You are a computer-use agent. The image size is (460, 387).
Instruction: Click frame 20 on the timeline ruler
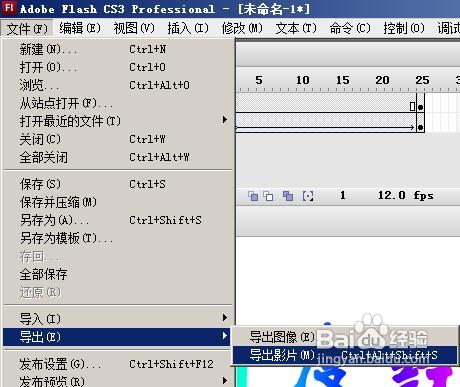[x=382, y=80]
